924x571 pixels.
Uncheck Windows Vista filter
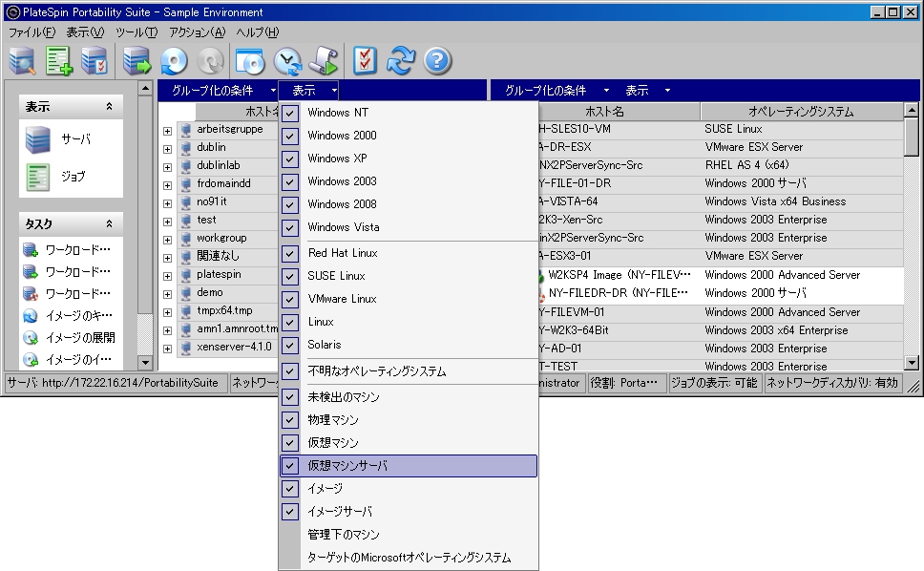(290, 227)
